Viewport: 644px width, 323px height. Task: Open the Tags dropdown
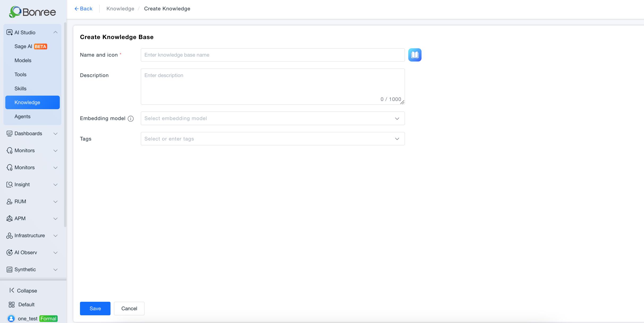click(x=273, y=139)
